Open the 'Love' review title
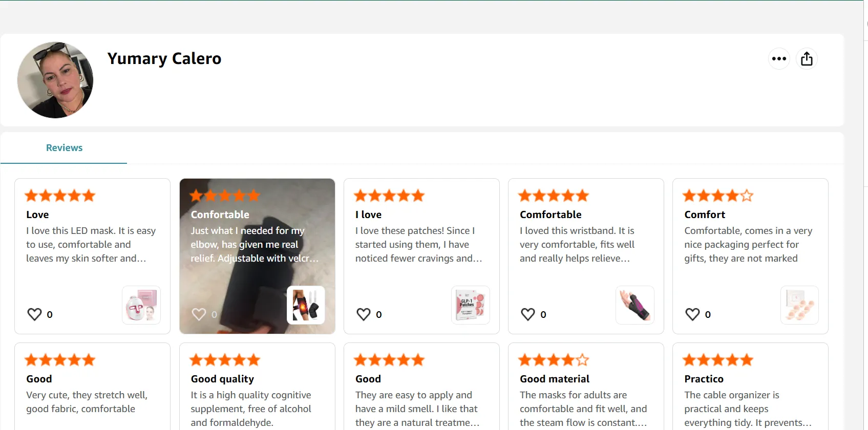 click(37, 214)
